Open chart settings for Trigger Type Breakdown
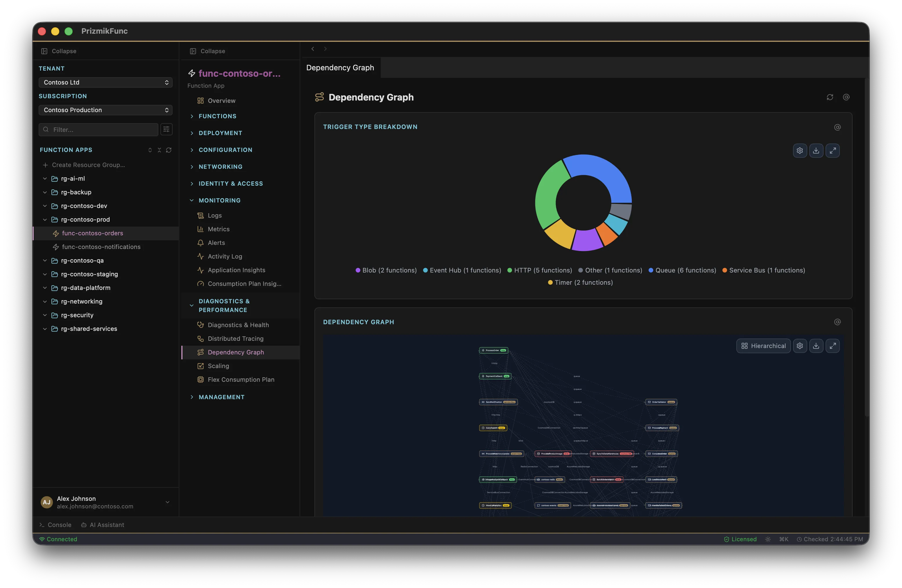Screen dimensions: 902x588 [x=800, y=150]
